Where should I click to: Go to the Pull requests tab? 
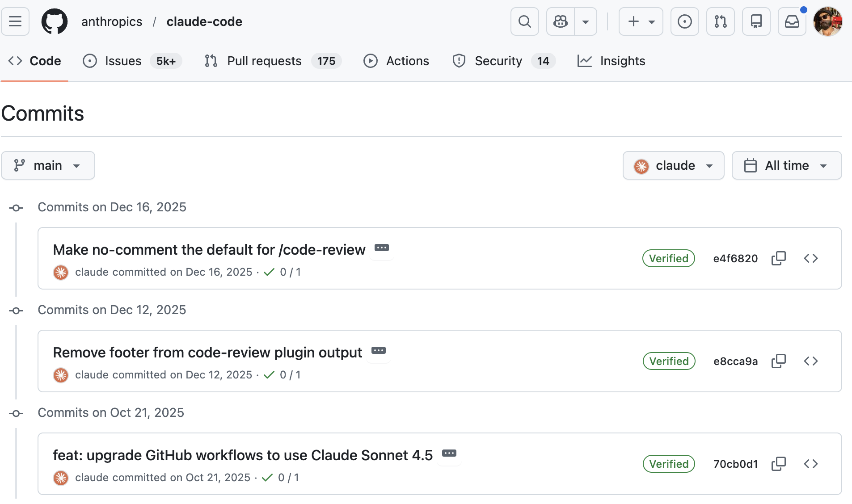pos(264,61)
